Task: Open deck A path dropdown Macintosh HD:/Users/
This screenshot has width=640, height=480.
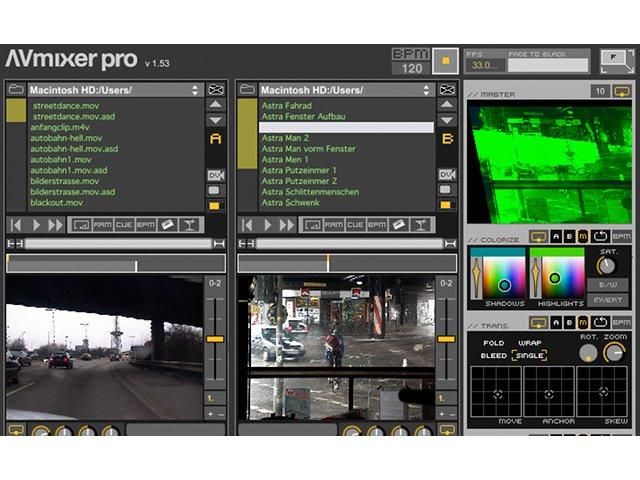Action: pos(114,90)
